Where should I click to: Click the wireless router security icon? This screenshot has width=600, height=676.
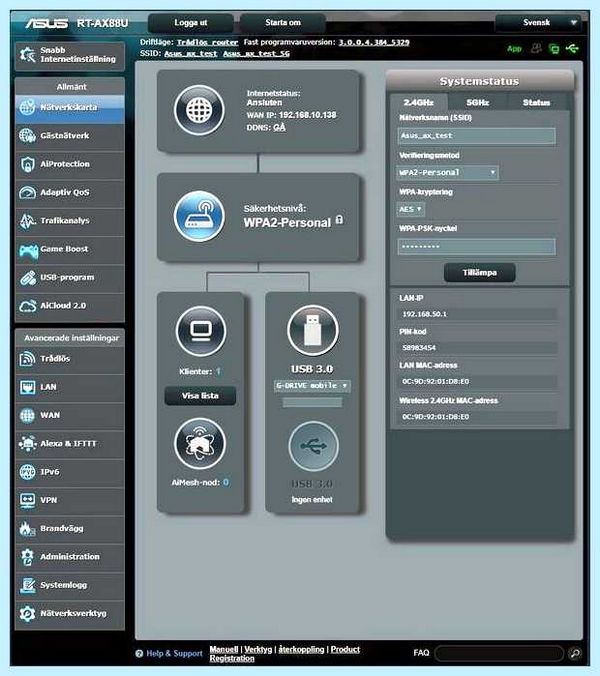[199, 216]
